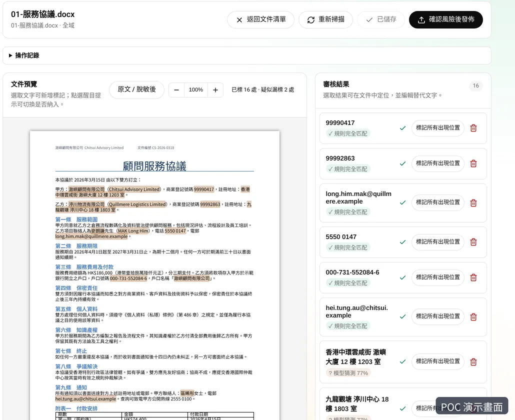
Task: Click the 模型猜測 77% tag under 香港中環雲咸街
Action: pos(348,373)
